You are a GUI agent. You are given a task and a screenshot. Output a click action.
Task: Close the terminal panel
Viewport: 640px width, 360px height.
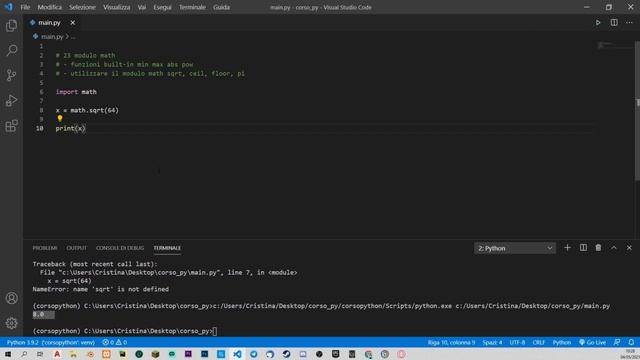tap(629, 248)
